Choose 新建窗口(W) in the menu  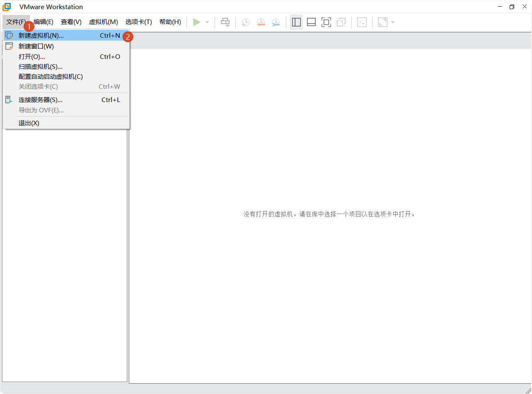[66, 46]
